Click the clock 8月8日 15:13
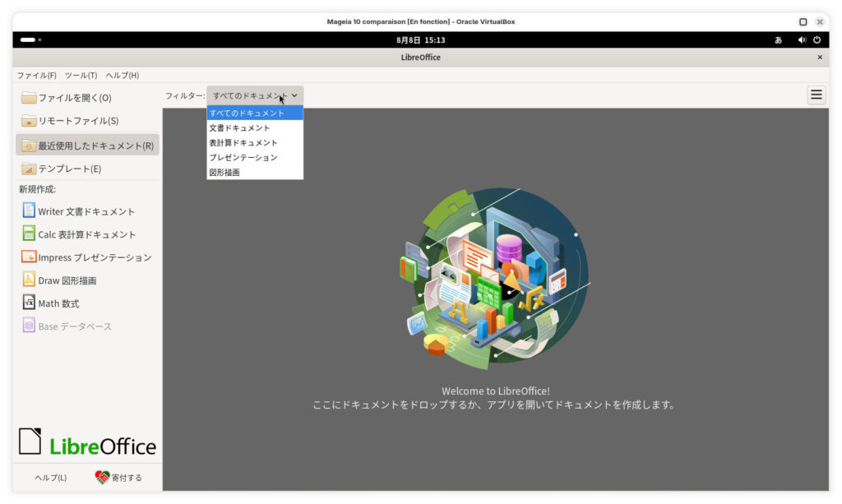 pos(420,39)
